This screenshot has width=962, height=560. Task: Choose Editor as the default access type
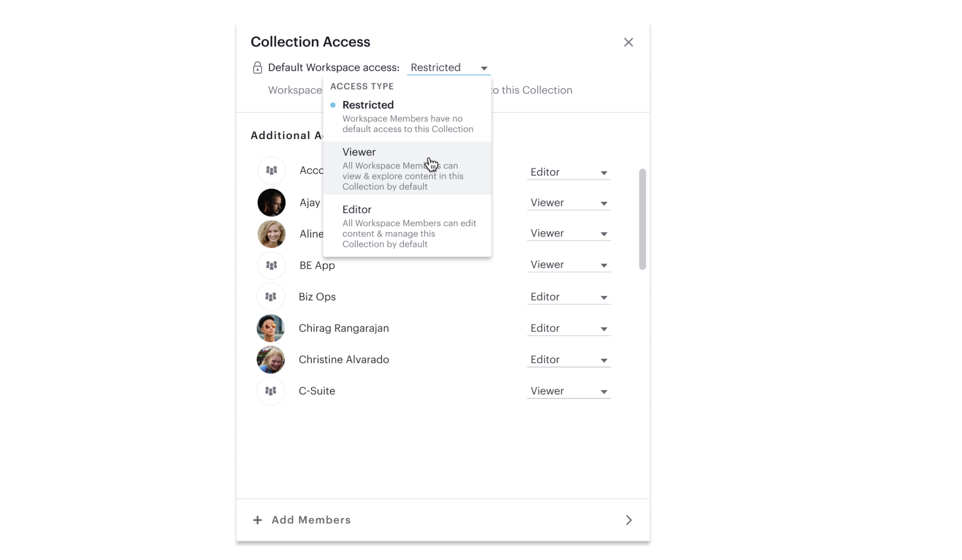pyautogui.click(x=357, y=209)
